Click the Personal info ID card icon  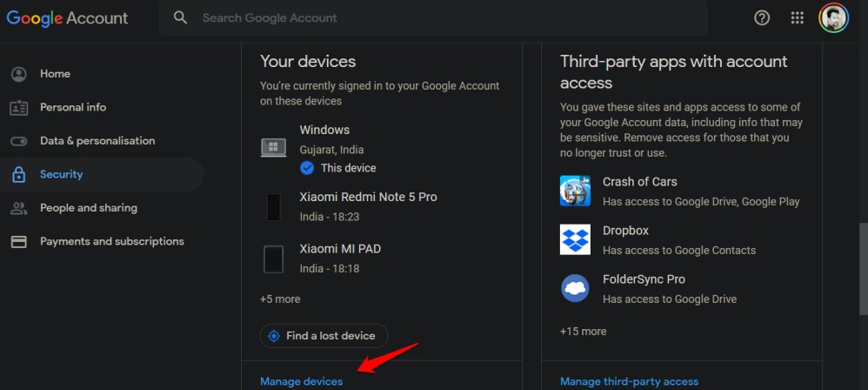click(x=19, y=107)
